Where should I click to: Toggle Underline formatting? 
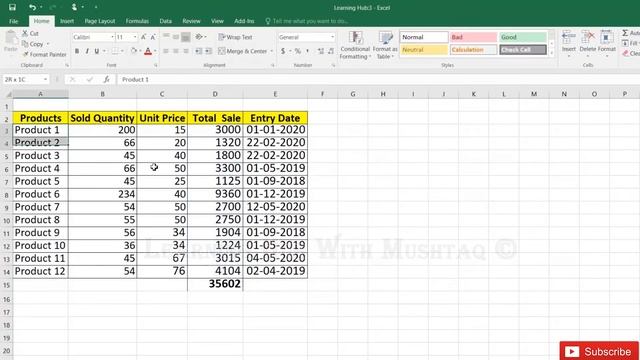coord(97,51)
